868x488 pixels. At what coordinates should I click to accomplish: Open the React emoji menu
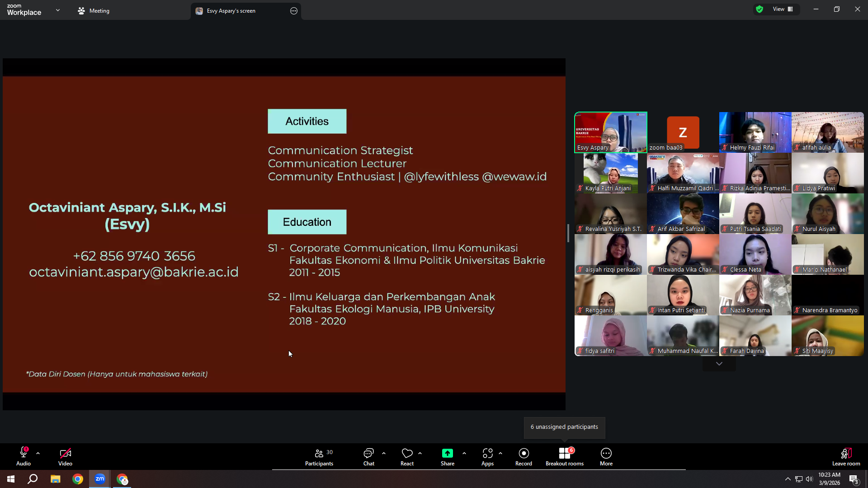click(x=407, y=457)
